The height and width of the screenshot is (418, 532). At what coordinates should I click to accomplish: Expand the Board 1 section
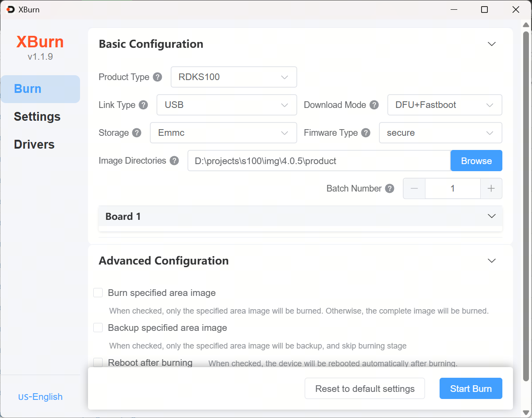(x=300, y=216)
